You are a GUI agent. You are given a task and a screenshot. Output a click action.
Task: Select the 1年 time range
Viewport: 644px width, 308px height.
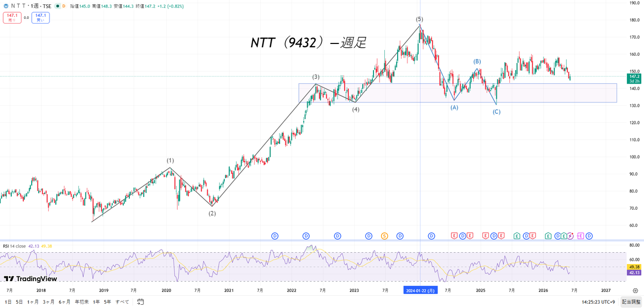(x=96, y=302)
